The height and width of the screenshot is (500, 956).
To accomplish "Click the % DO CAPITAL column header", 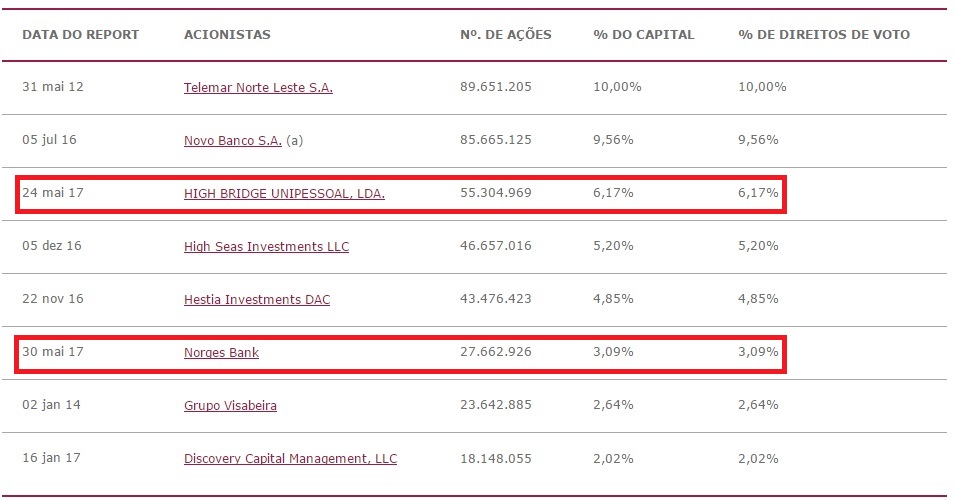I will pyautogui.click(x=643, y=35).
